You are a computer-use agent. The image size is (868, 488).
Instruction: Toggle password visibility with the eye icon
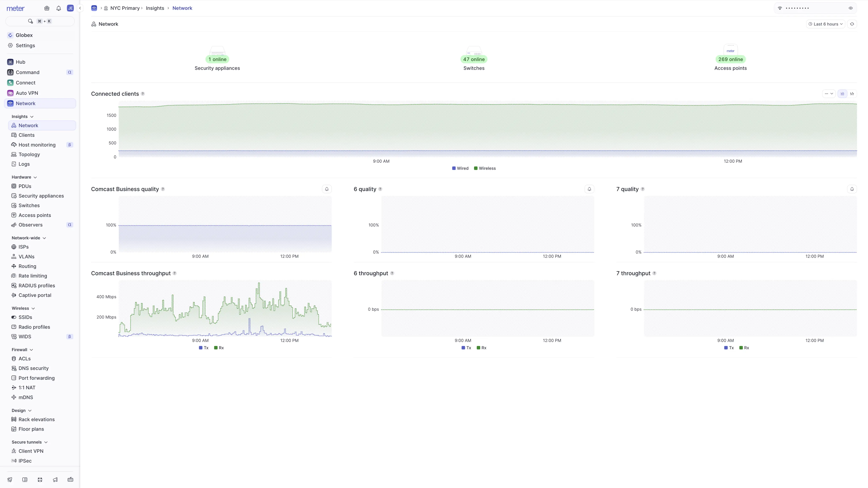(851, 8)
